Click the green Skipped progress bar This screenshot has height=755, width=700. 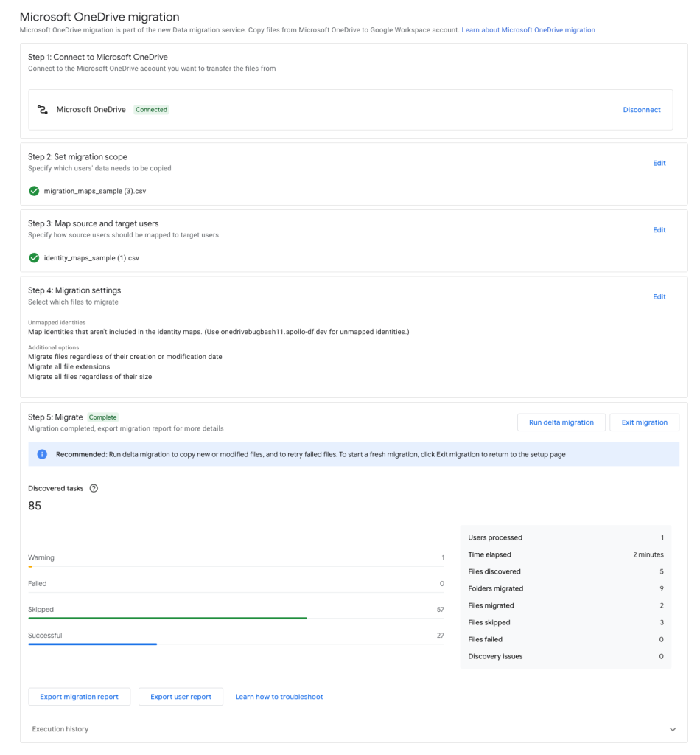167,618
